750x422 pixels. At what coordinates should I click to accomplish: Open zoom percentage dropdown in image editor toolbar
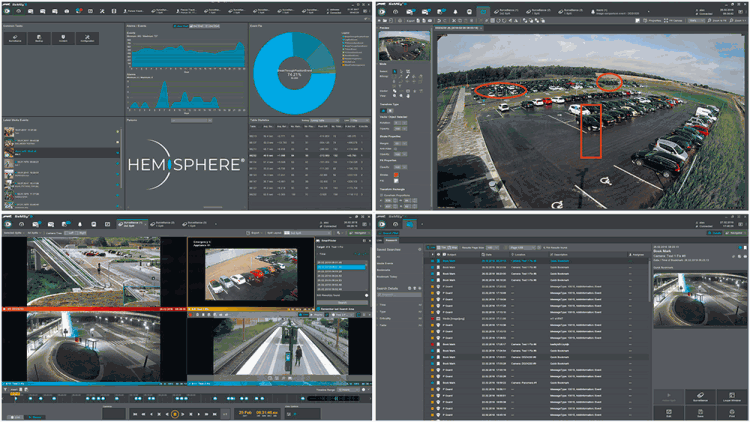point(695,21)
